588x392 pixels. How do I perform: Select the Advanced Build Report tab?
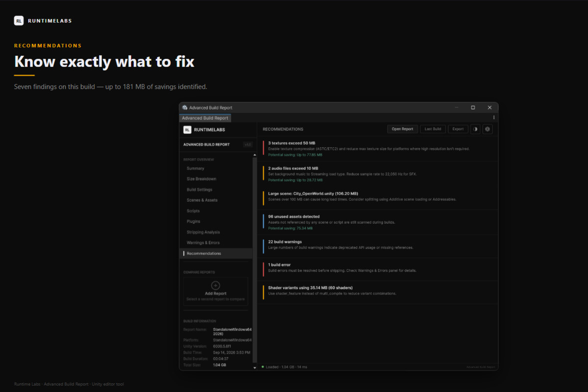[x=205, y=118]
